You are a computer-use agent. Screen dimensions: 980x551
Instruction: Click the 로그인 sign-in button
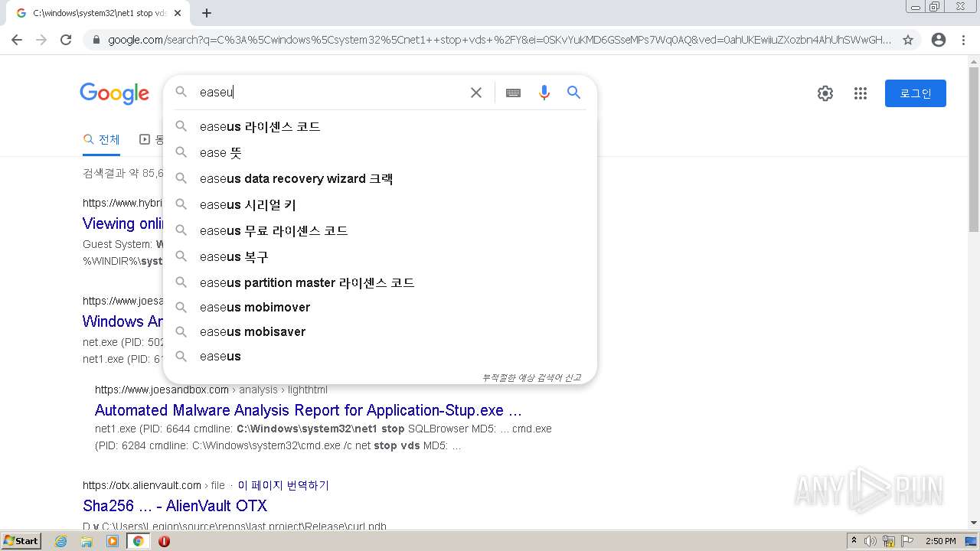(916, 93)
